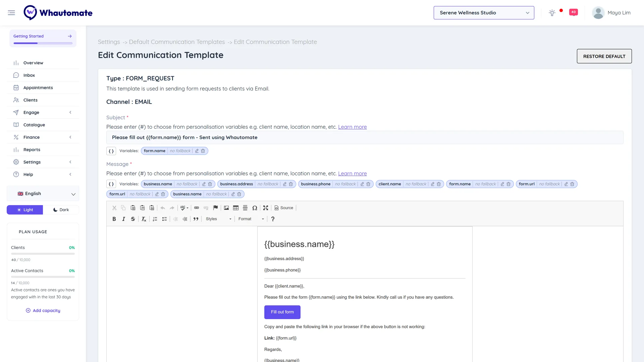Toggle the hamburger sidebar menu
The width and height of the screenshot is (644, 362).
coord(11,13)
